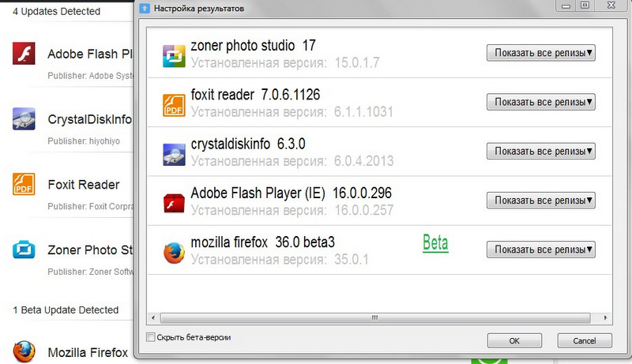Click the horizontal scrollbar left arrow
Image resolution: width=632 pixels, height=364 pixels.
click(x=152, y=317)
